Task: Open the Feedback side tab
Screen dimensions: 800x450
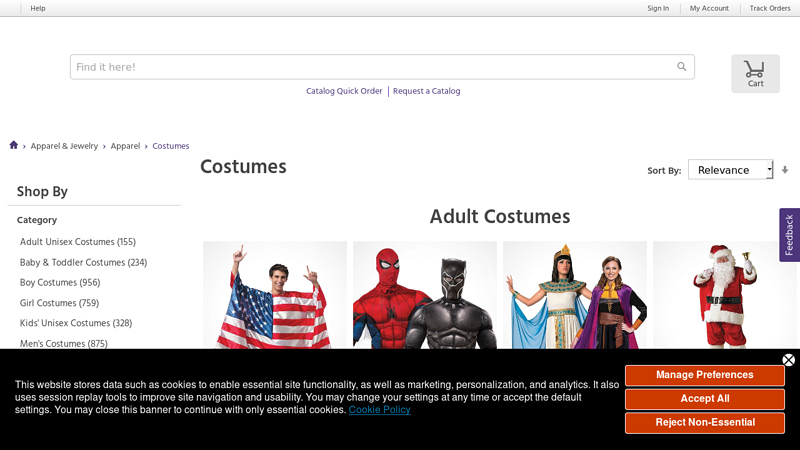Action: (789, 235)
